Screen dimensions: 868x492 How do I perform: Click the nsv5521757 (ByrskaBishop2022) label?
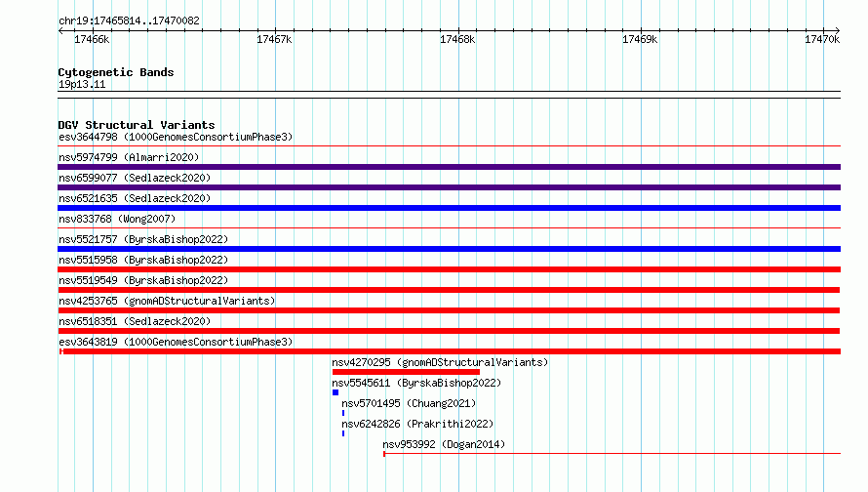coord(143,239)
